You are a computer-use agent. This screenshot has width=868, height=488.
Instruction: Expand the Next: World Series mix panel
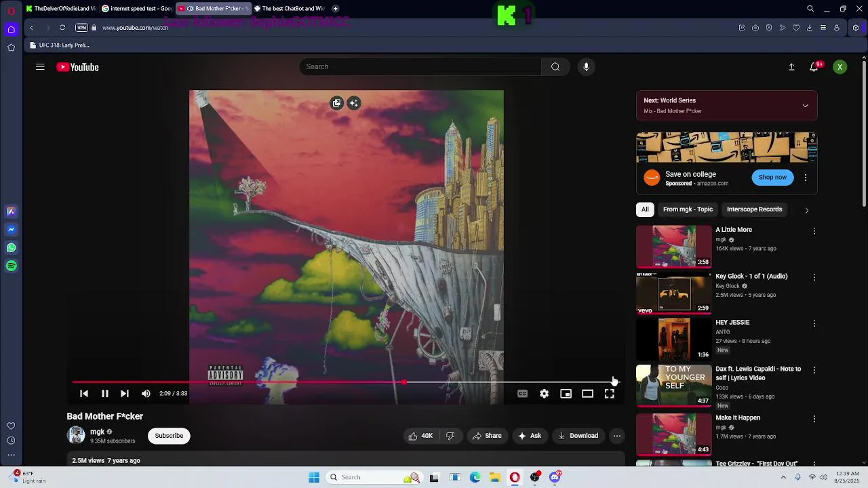tap(805, 106)
